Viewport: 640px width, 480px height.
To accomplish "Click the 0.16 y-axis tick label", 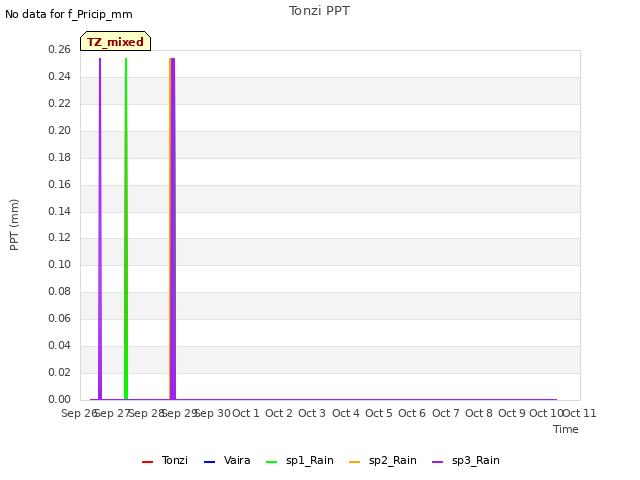I will (60, 184).
